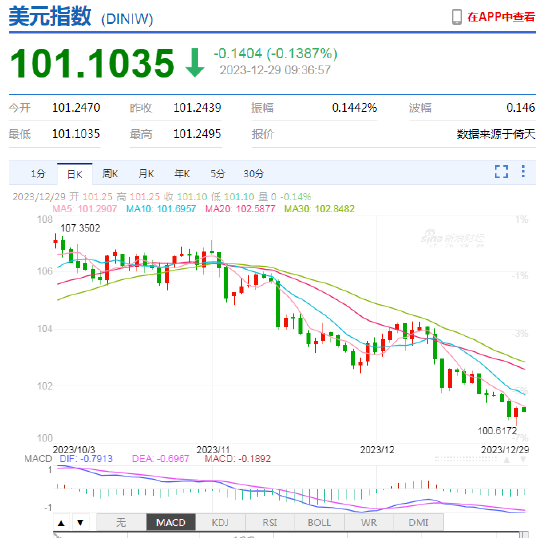This screenshot has width=550, height=538.
Task: Open the fullscreen chart view icon
Action: tap(501, 172)
